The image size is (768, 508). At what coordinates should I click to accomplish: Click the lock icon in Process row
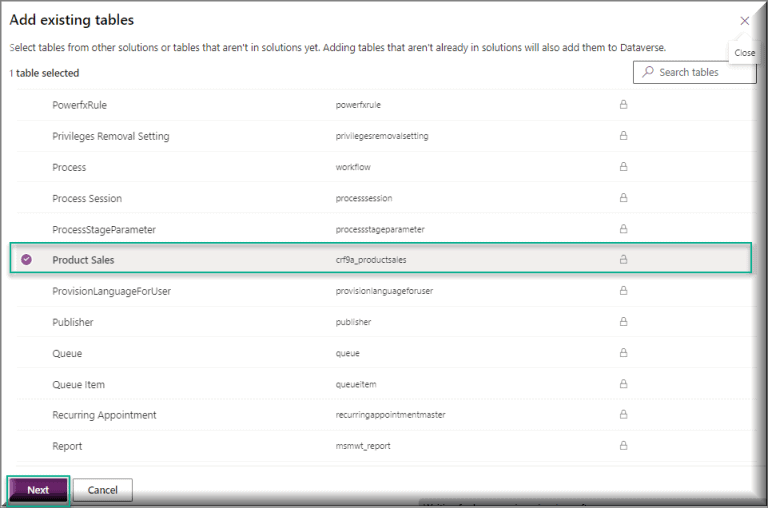tap(624, 167)
